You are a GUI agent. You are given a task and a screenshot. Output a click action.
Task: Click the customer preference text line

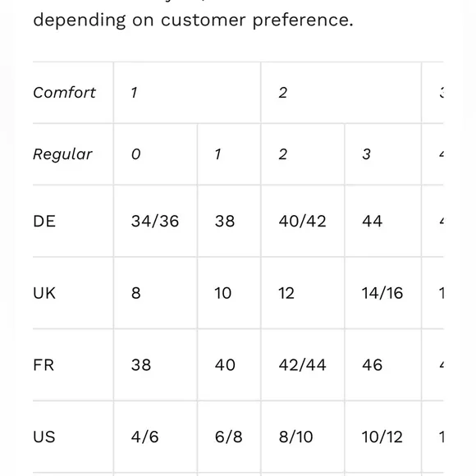click(193, 20)
